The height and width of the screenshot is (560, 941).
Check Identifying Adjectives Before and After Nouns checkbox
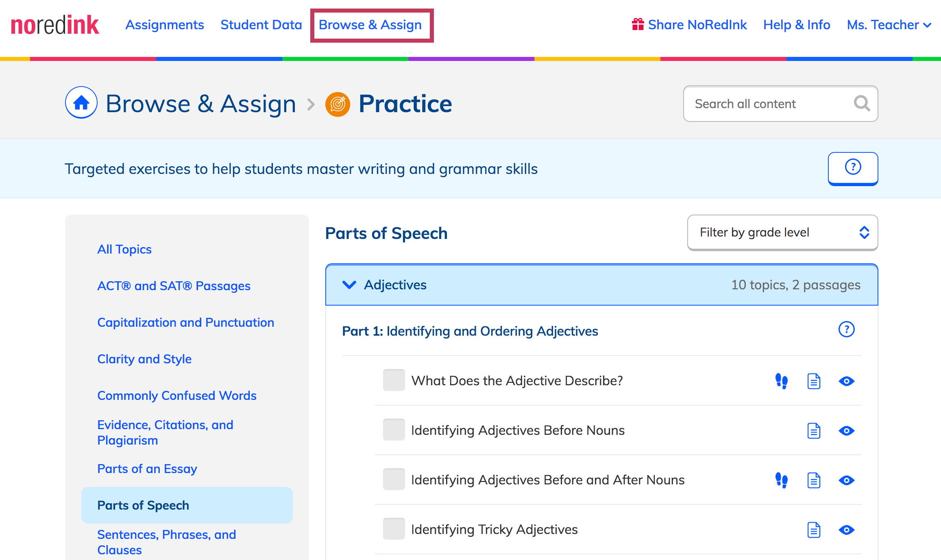[x=394, y=479]
